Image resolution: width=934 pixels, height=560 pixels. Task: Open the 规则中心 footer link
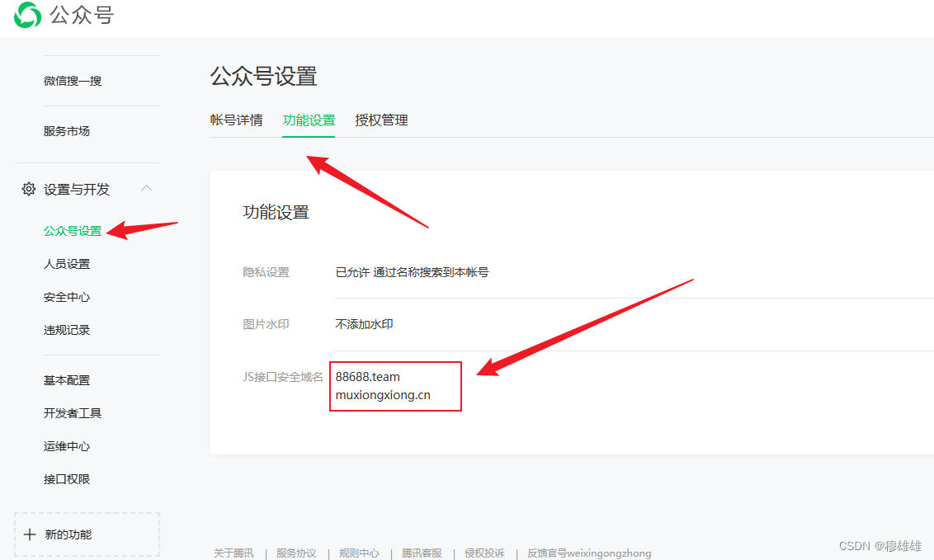point(359,553)
